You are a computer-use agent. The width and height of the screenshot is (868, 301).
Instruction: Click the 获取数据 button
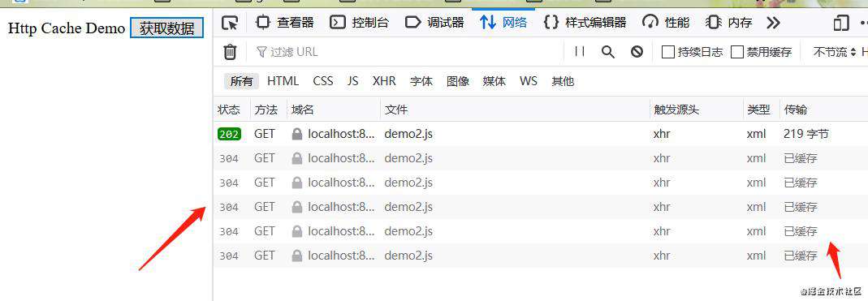pos(167,28)
